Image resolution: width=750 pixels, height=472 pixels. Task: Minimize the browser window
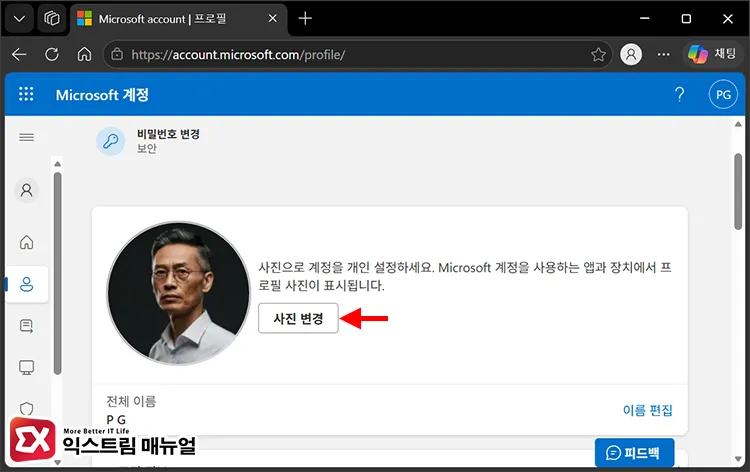pos(644,19)
